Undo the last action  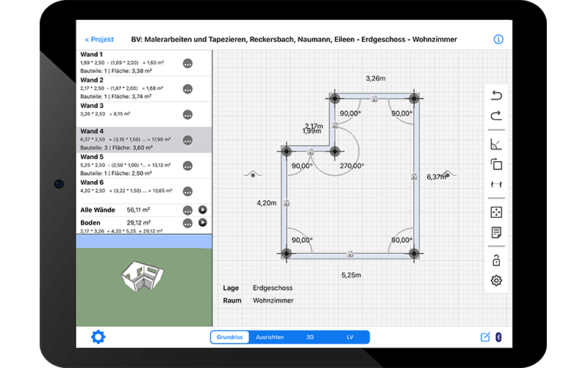coord(496,95)
